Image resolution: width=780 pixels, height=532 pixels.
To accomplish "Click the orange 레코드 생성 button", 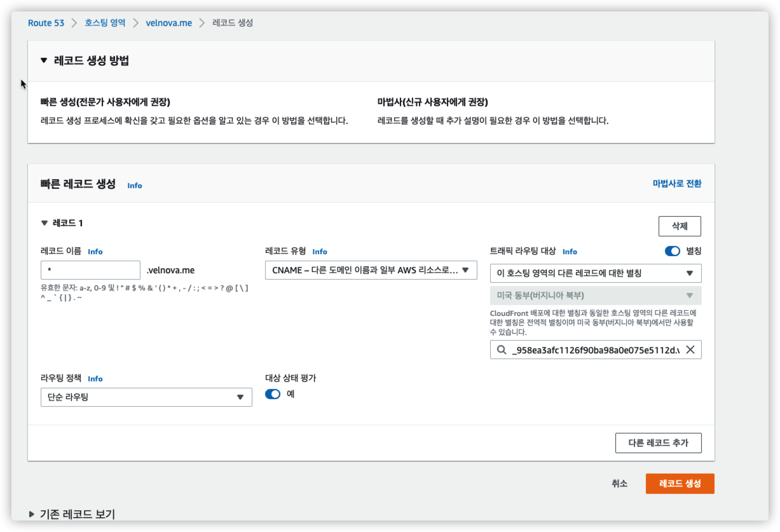I will point(680,484).
